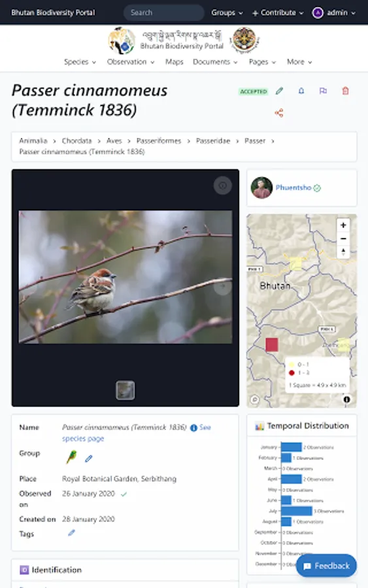Open the admin account dropdown

pyautogui.click(x=334, y=13)
